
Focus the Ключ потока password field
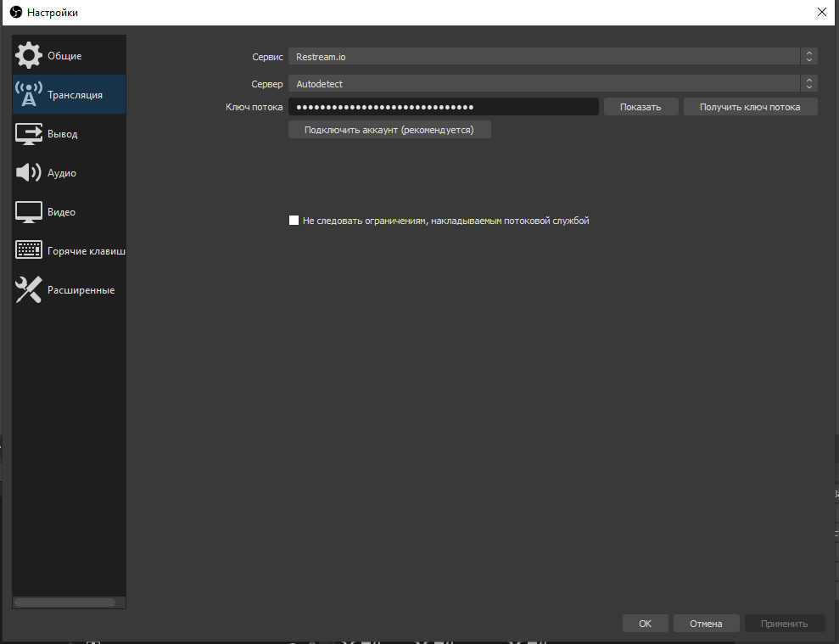pos(443,107)
